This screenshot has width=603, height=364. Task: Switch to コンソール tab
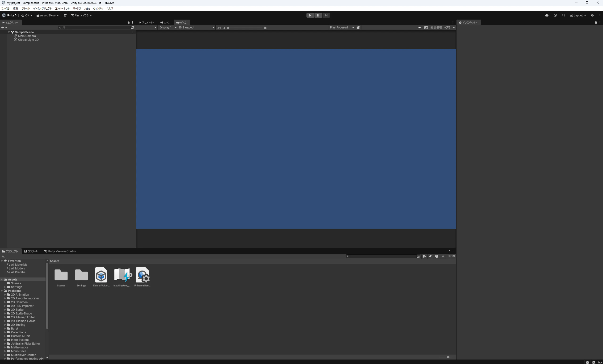click(x=31, y=251)
